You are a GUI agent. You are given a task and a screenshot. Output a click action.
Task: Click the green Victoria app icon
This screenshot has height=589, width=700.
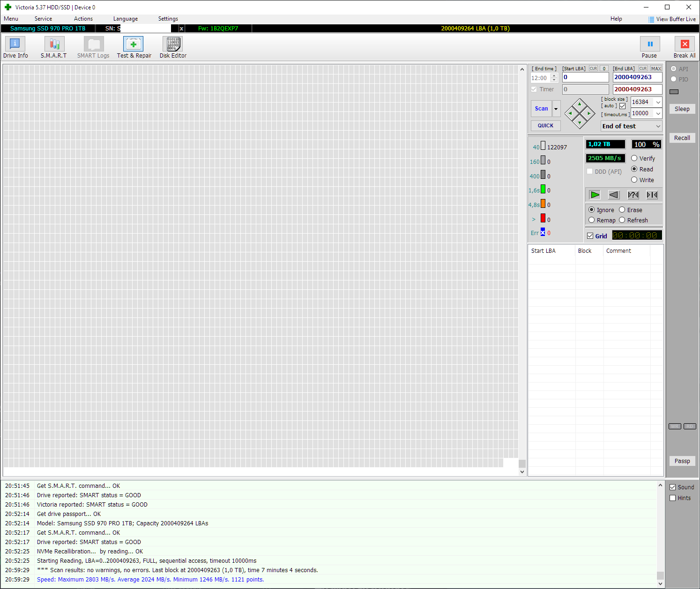click(x=8, y=7)
